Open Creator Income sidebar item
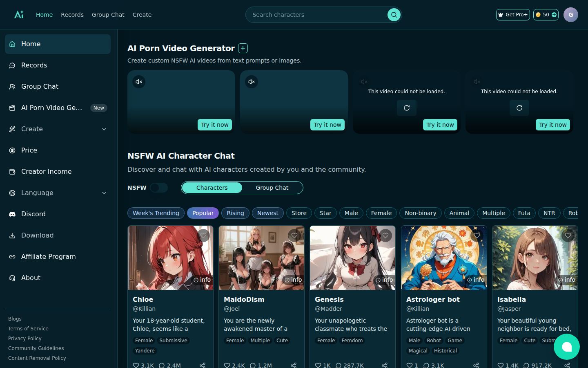The image size is (588, 368). point(58,171)
